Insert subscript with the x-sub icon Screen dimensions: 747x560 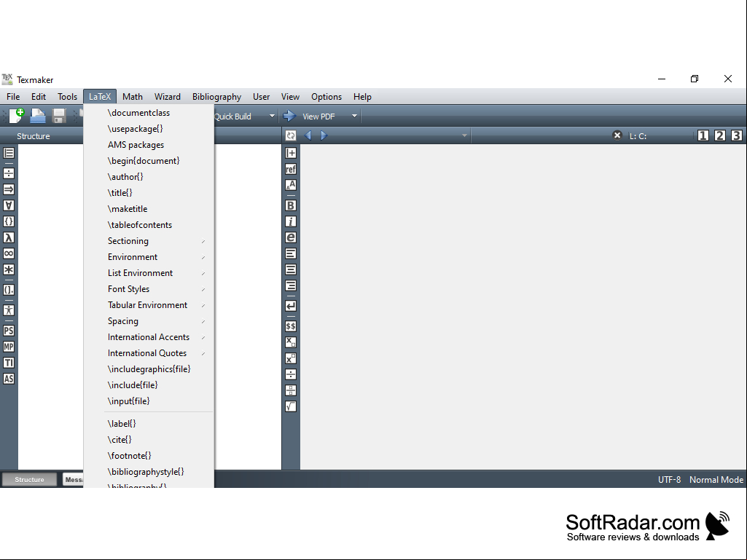[291, 342]
